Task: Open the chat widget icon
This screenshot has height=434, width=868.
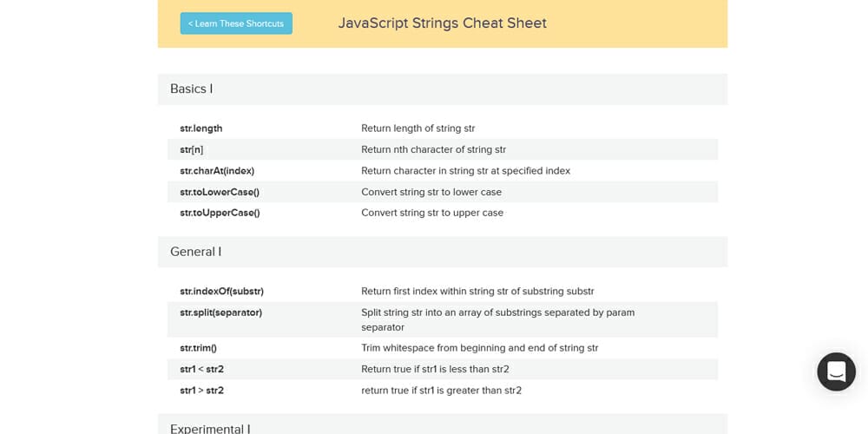Action: pyautogui.click(x=836, y=372)
